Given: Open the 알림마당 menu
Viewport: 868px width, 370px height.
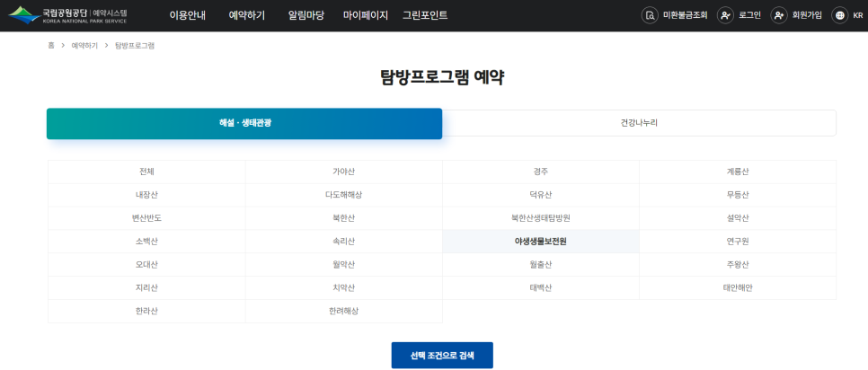Looking at the screenshot, I should click(x=306, y=15).
